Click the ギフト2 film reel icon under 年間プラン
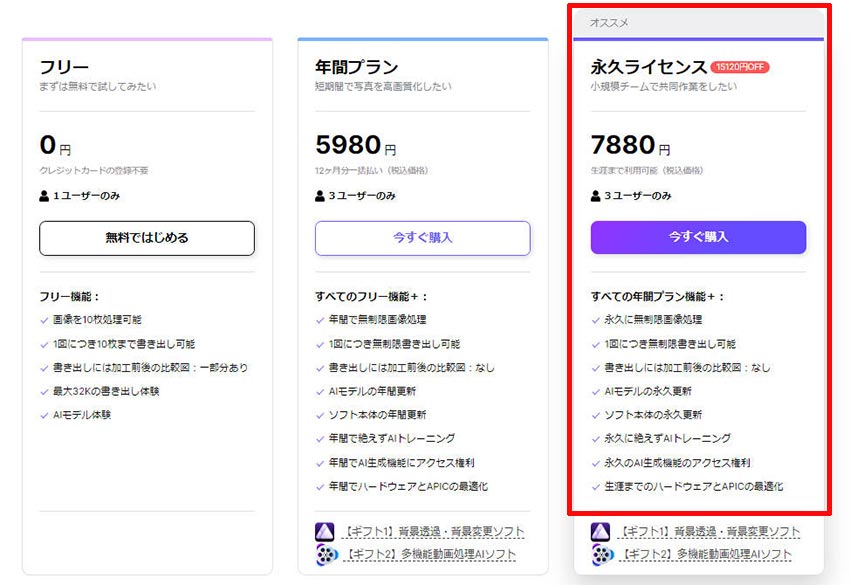 pyautogui.click(x=324, y=555)
